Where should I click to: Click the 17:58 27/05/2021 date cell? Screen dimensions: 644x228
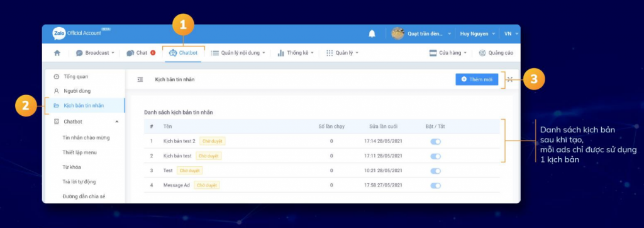(383, 185)
